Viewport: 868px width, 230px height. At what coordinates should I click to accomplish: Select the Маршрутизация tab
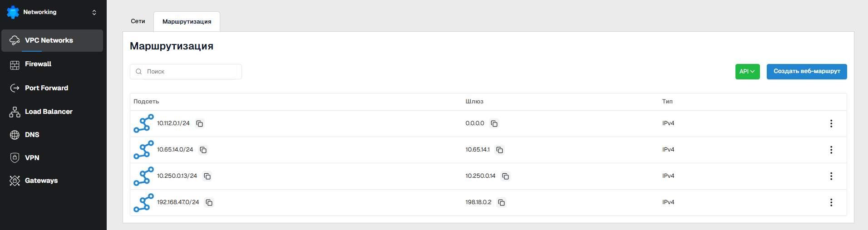187,22
